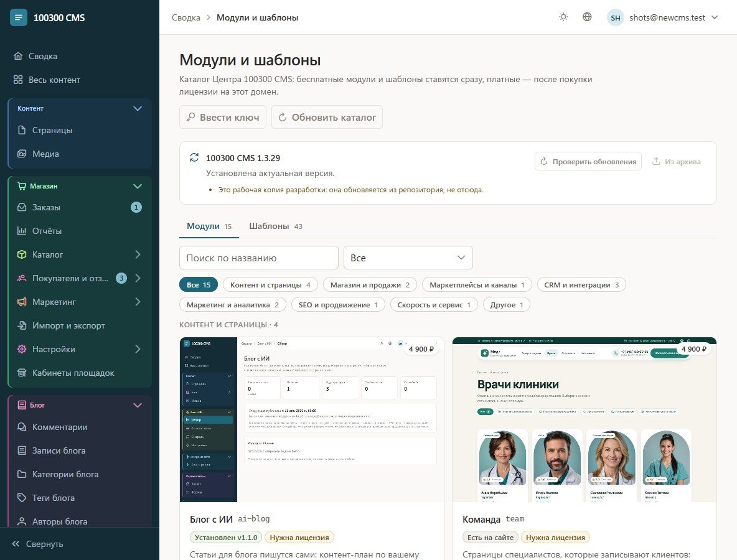Open the language globe icon
The height and width of the screenshot is (560, 737).
click(x=587, y=17)
